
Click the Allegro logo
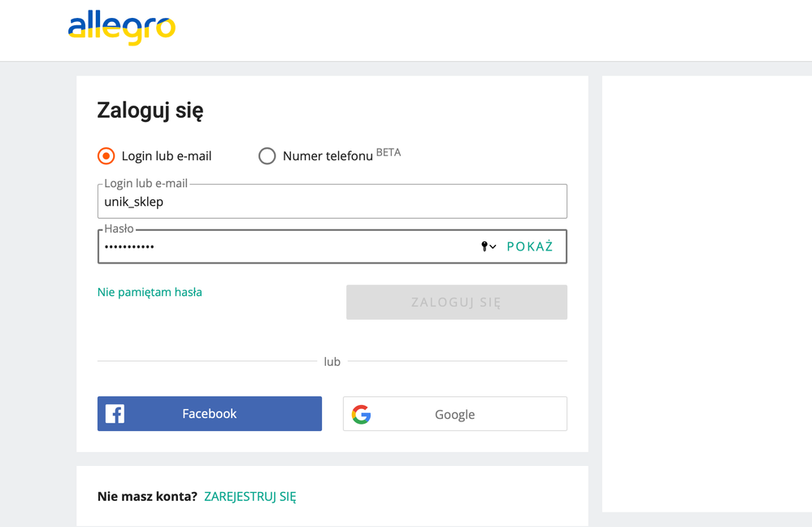tap(121, 28)
